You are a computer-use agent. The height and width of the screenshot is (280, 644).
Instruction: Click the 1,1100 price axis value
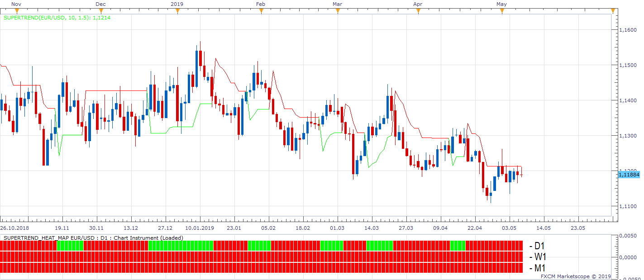(x=627, y=206)
